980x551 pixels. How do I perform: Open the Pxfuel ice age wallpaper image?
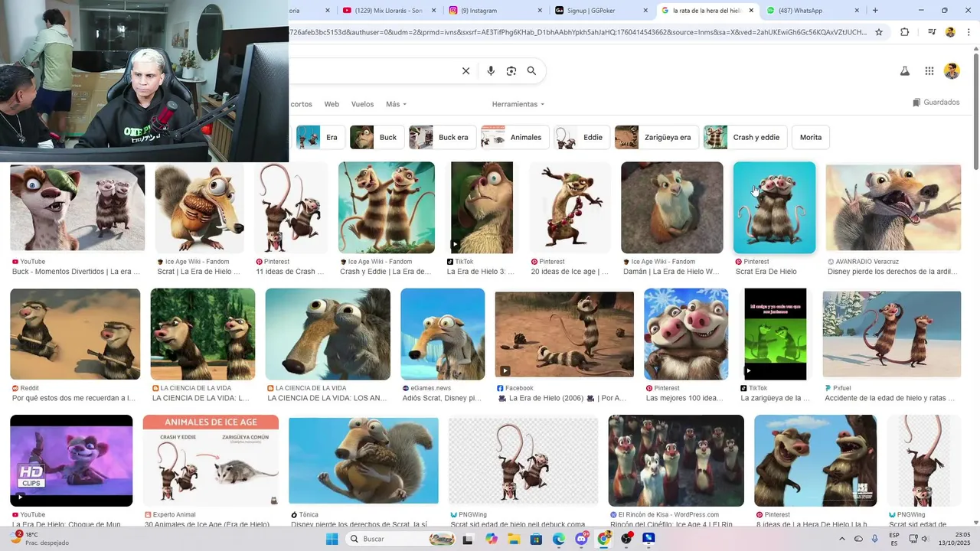[892, 334]
